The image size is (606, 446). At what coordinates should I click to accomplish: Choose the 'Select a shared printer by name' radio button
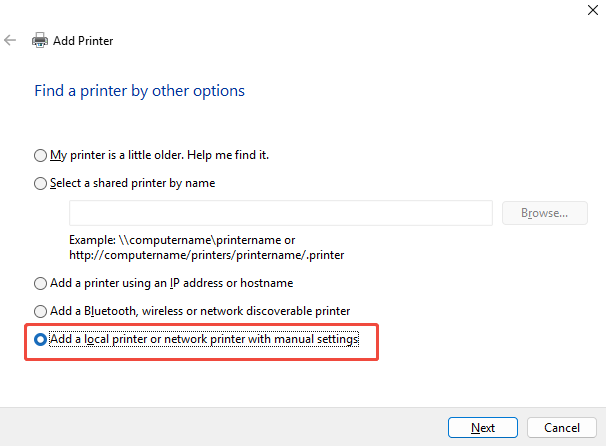pyautogui.click(x=40, y=183)
